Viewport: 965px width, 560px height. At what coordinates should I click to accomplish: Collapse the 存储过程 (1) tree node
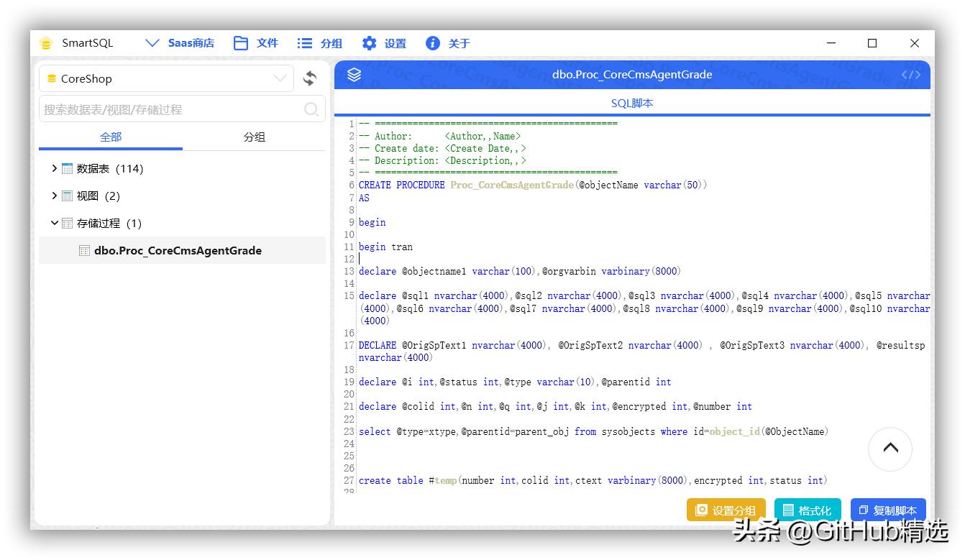pos(54,223)
